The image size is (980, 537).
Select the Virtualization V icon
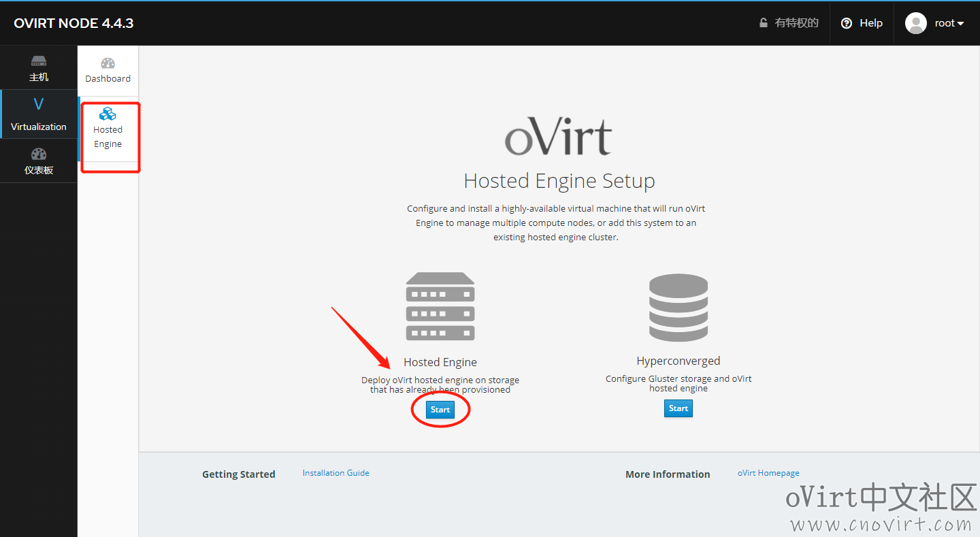38,105
